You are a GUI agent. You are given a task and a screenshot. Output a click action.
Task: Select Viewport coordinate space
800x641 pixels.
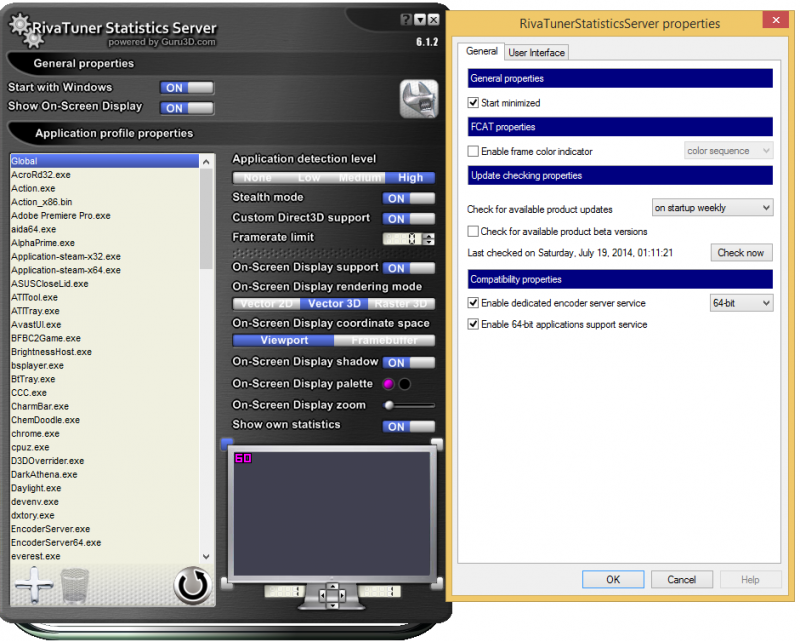coord(284,340)
